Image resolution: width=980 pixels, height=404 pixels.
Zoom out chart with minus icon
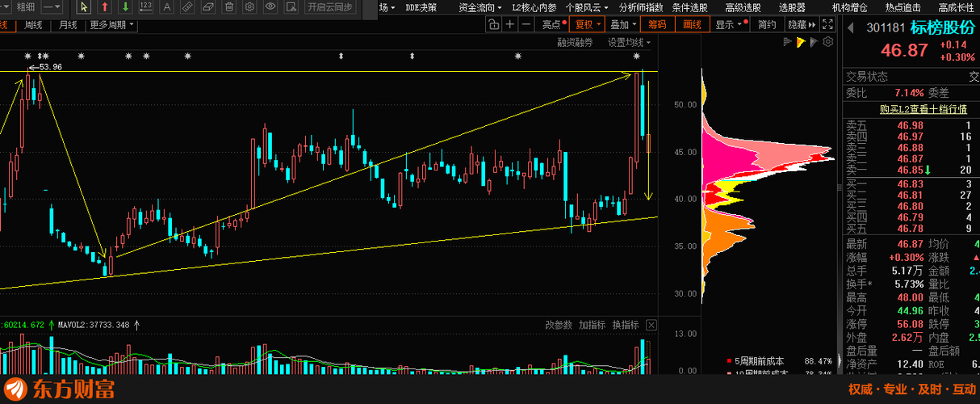coord(526,24)
